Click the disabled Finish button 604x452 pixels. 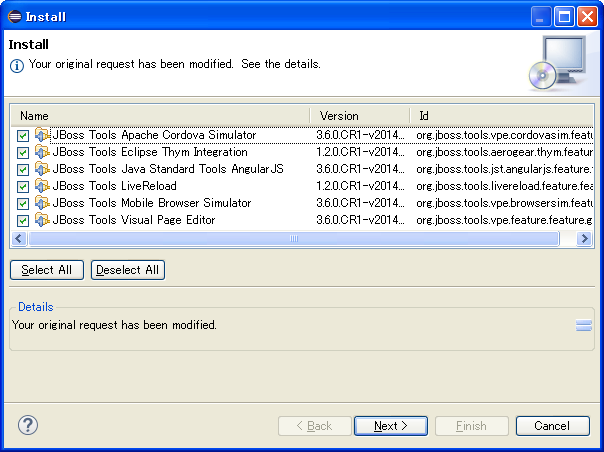[471, 426]
